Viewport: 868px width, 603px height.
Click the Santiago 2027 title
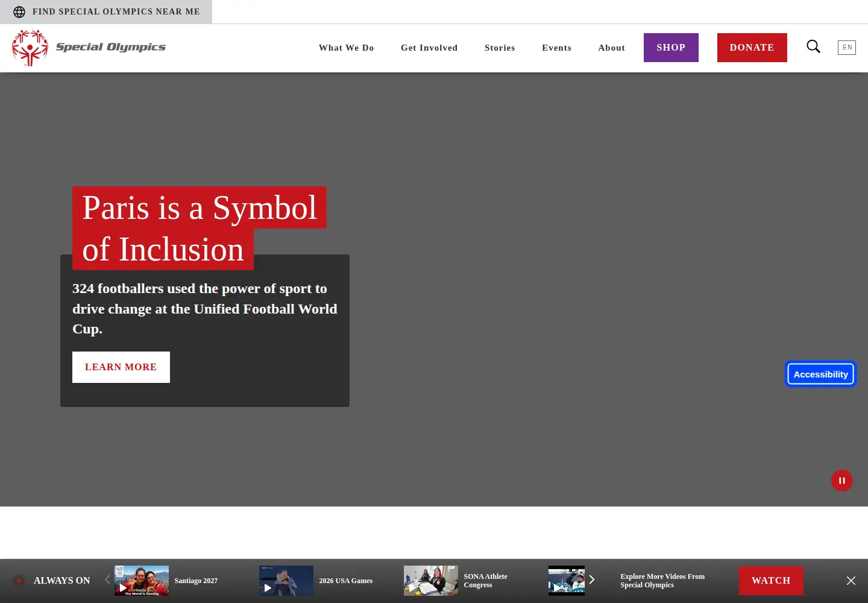(x=196, y=581)
